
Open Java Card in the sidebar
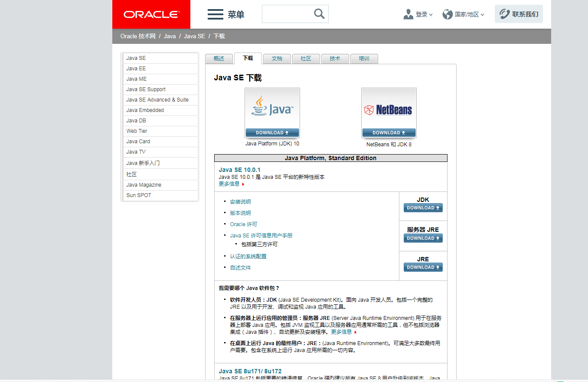160,142
